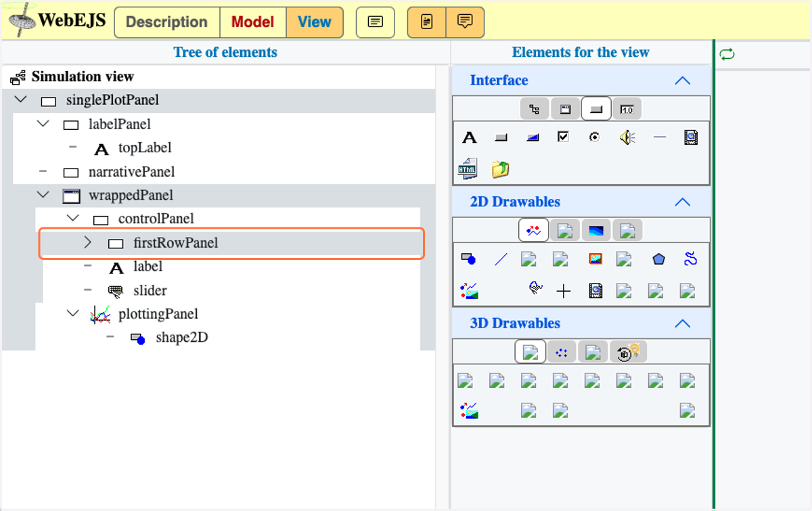Image resolution: width=812 pixels, height=511 pixels.
Task: Switch to the Model tab
Action: 253,22
